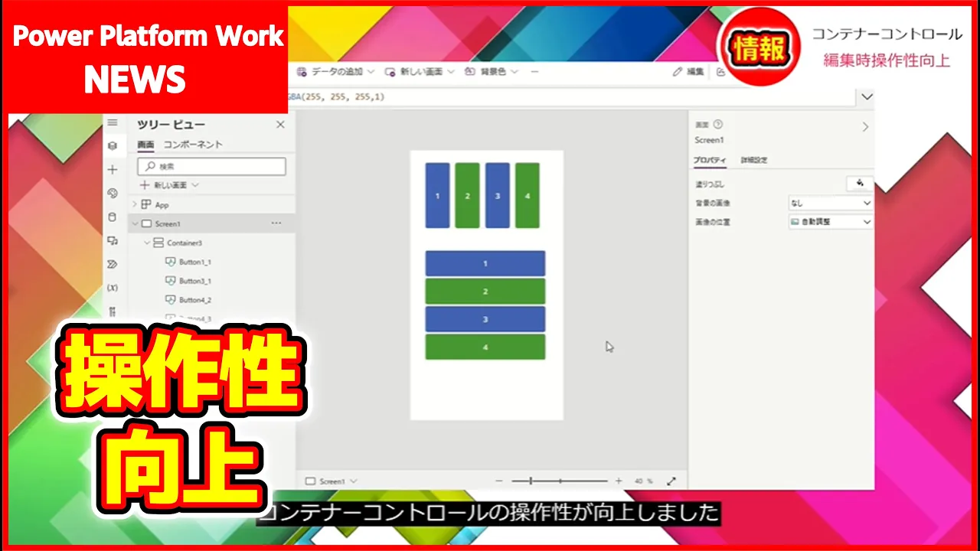Open the Insert plus icon in left rail
Image resolution: width=980 pixels, height=551 pixels.
point(113,169)
